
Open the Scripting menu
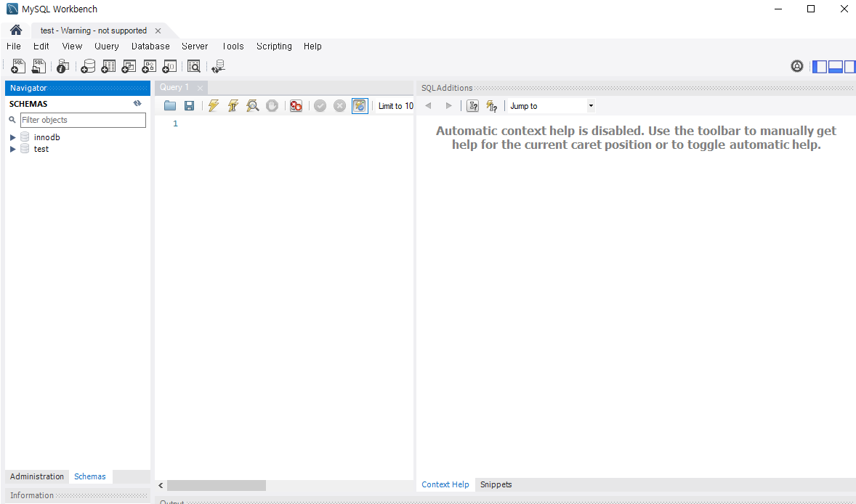274,46
